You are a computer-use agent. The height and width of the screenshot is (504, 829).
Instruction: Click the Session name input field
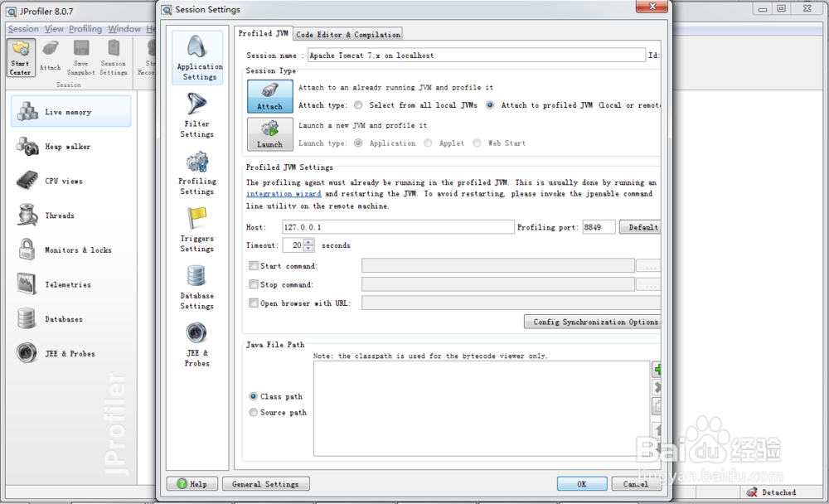[x=477, y=55]
